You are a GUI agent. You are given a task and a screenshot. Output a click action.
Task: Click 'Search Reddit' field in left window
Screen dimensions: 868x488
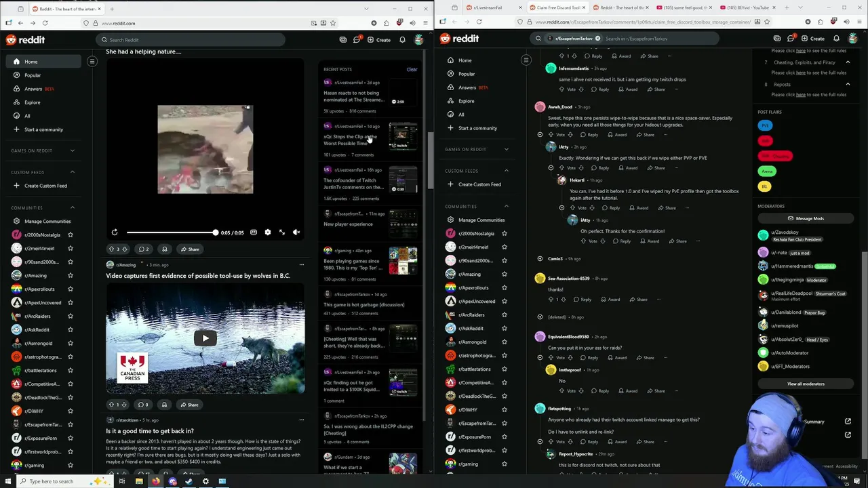pos(190,40)
